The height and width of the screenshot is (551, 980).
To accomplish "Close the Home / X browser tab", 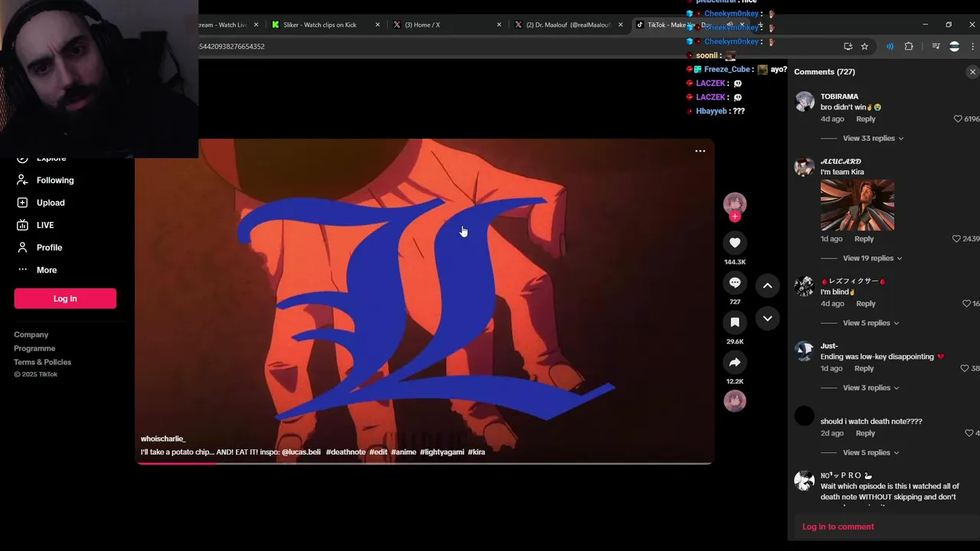I will [x=499, y=24].
